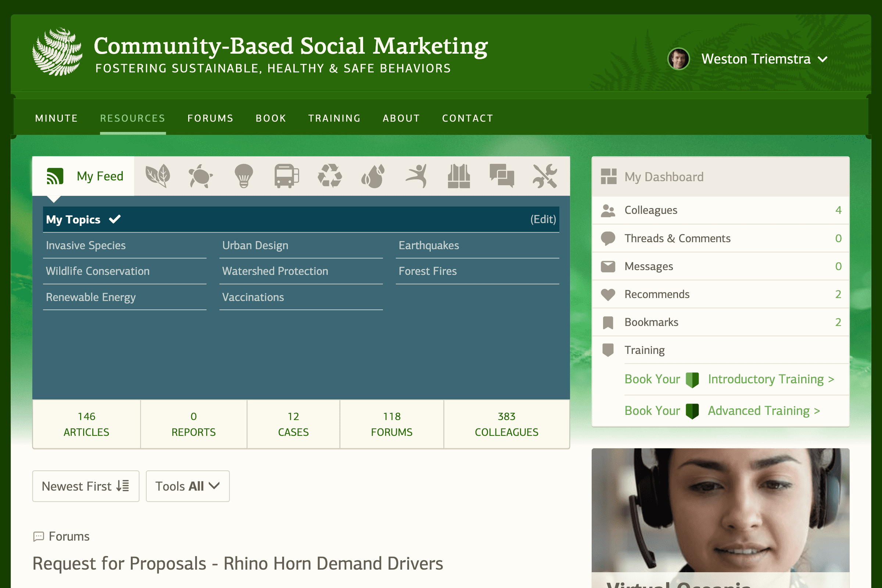Toggle the My Topics checkmark
Image resolution: width=882 pixels, height=588 pixels.
point(114,219)
